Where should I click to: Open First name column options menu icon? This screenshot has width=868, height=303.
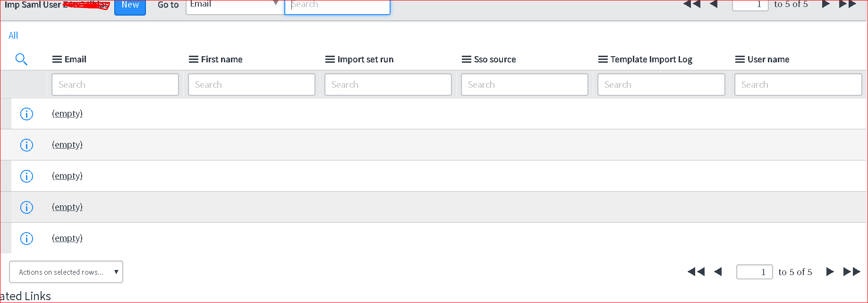click(194, 59)
